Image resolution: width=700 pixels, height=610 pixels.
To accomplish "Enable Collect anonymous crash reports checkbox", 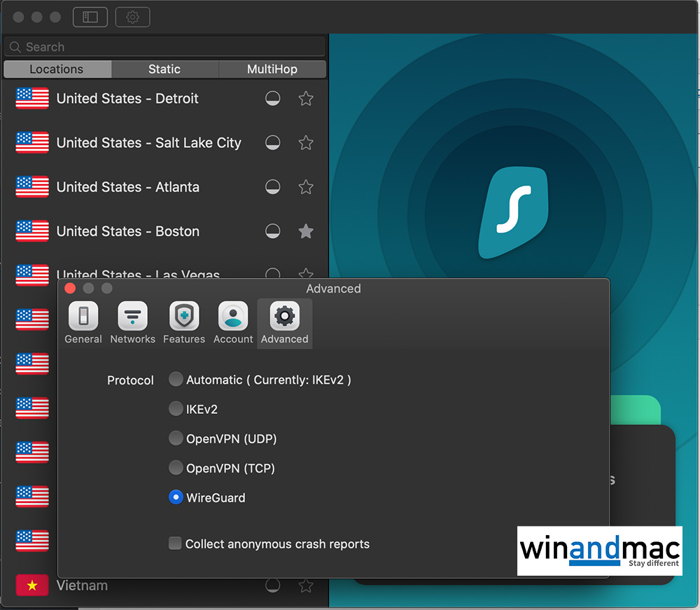I will click(176, 543).
